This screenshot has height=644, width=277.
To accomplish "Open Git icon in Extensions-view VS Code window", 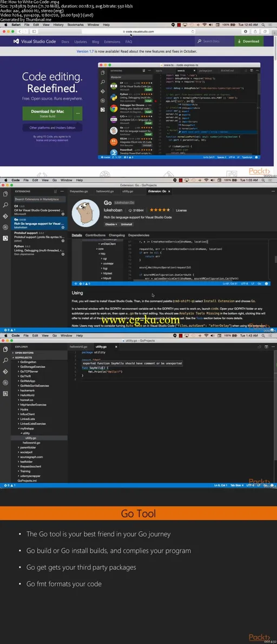I will click(5, 216).
